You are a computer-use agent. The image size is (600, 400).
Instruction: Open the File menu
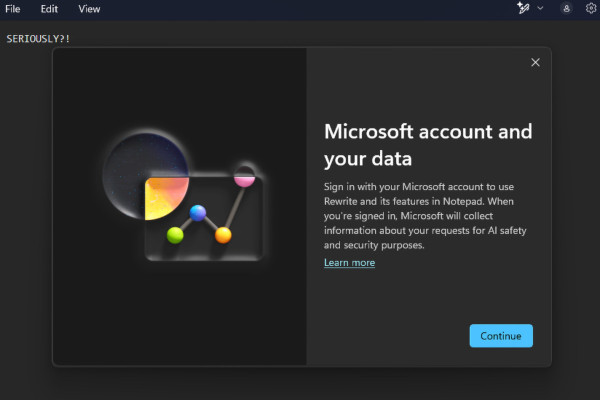[13, 9]
